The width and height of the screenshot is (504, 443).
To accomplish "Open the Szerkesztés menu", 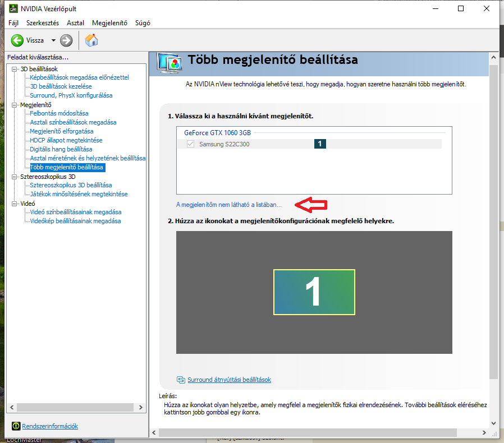I will pyautogui.click(x=43, y=23).
